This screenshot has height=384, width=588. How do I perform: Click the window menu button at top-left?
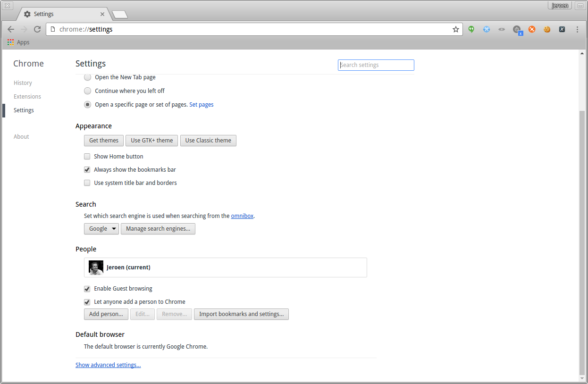click(8, 6)
